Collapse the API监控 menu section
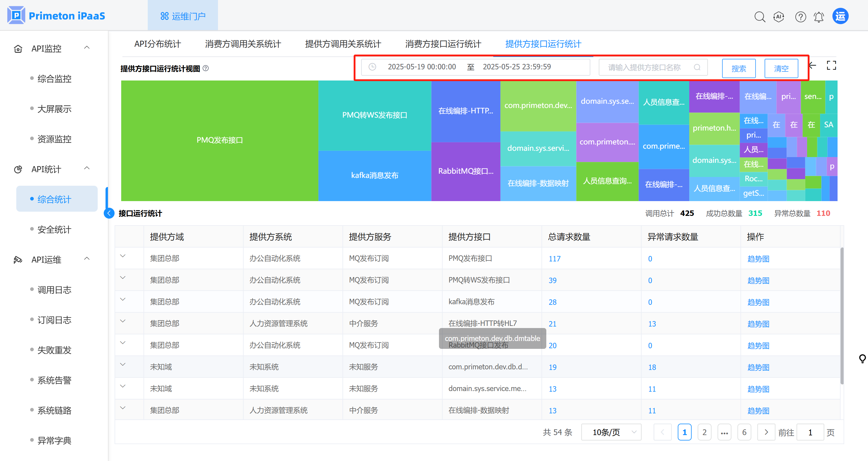This screenshot has height=461, width=868. coord(87,48)
